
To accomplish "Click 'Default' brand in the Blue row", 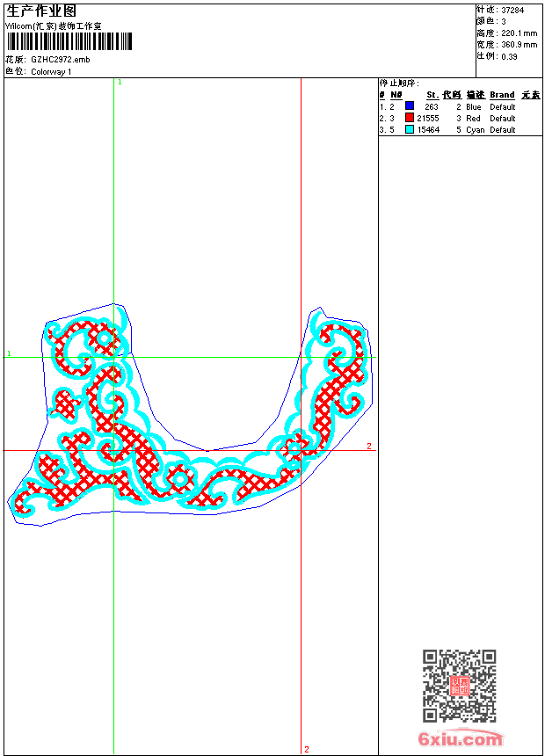I will pos(503,107).
